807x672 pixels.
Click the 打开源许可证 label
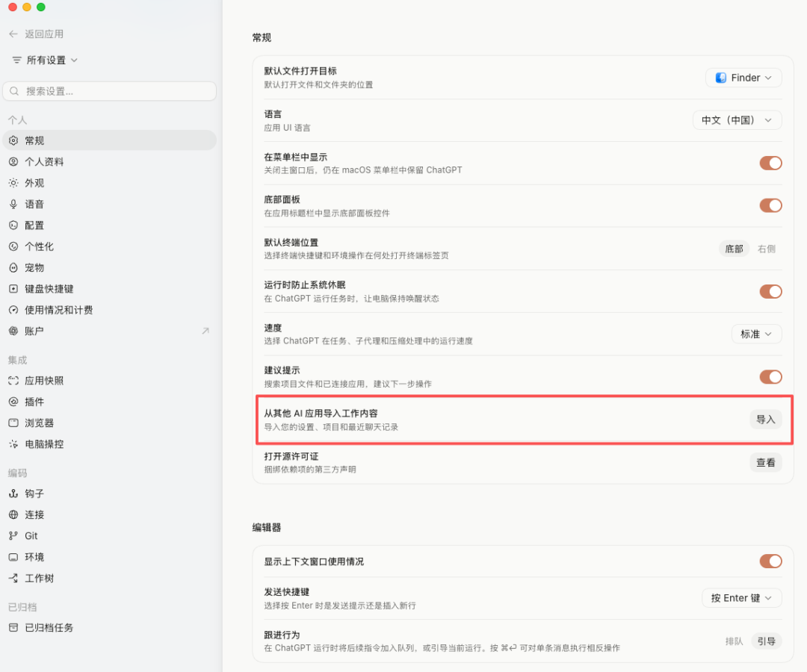click(x=291, y=456)
